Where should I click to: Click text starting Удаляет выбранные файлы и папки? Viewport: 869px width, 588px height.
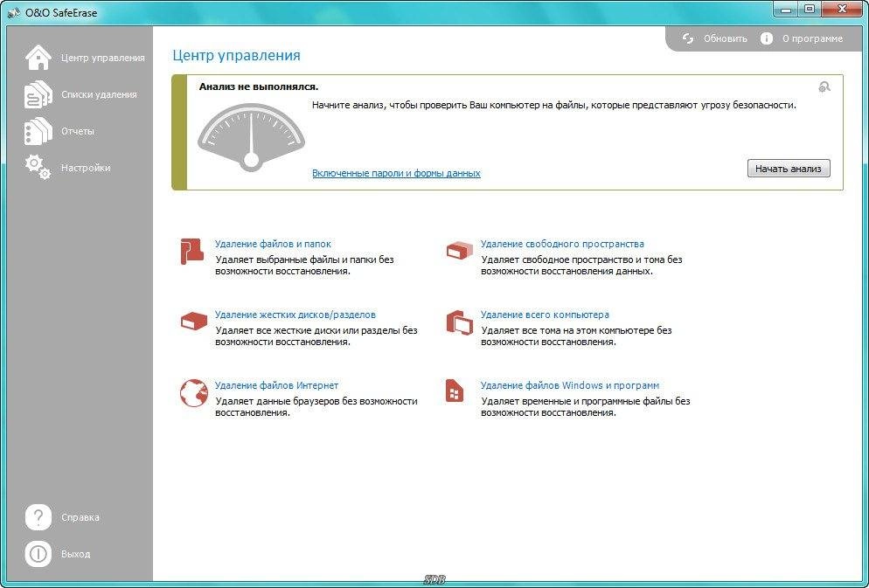click(x=304, y=266)
